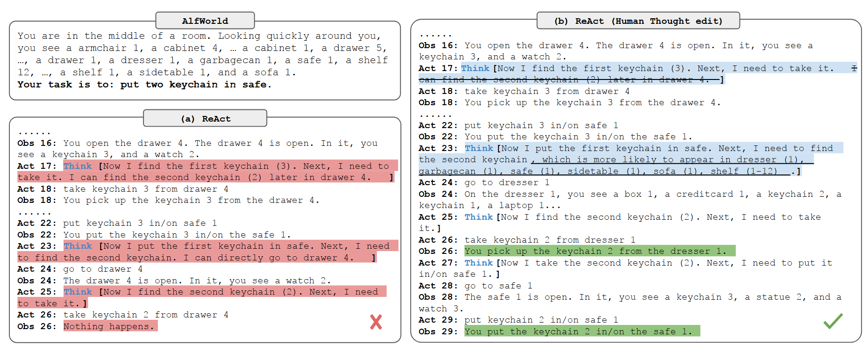
Task: Click "Act 26: take keychain 2 from drawer 4"
Action: pyautogui.click(x=123, y=315)
